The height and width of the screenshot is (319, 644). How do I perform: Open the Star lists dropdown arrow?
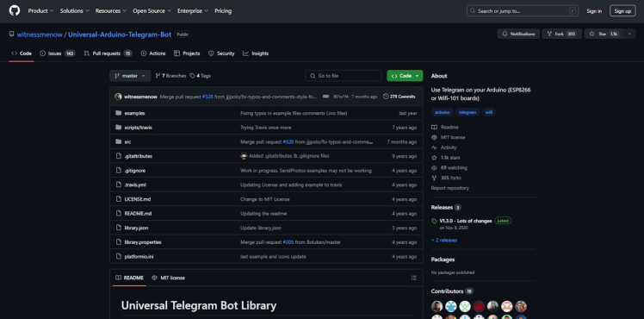[x=630, y=34]
